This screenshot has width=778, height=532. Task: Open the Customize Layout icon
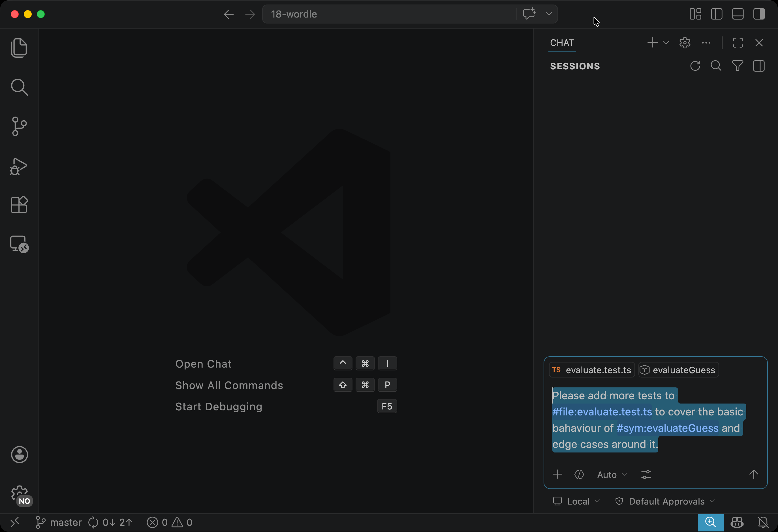click(695, 14)
